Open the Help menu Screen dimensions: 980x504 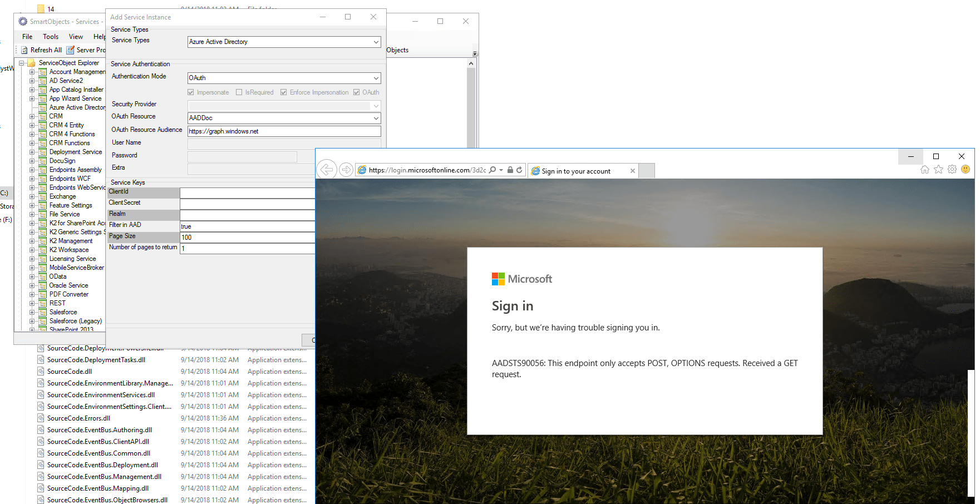[100, 37]
